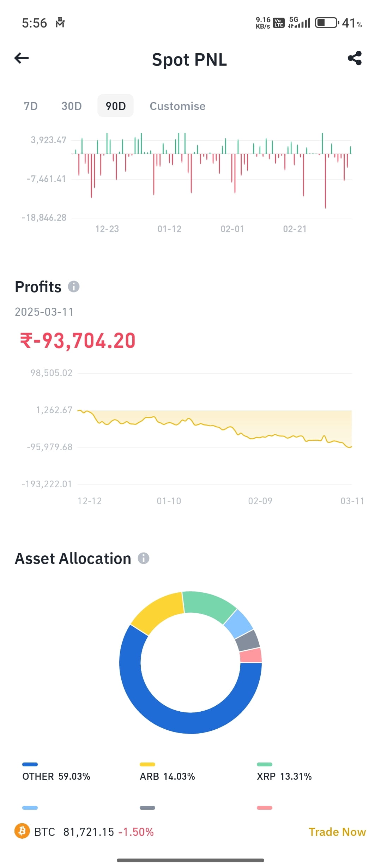Tap the Bitcoin logo icon
Viewport: 381px width, 868px height.
point(22,831)
